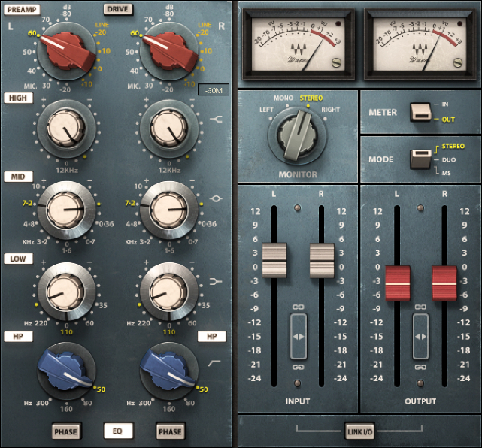
Task: Click the right channel blue high-pass knob
Action: click(x=168, y=371)
